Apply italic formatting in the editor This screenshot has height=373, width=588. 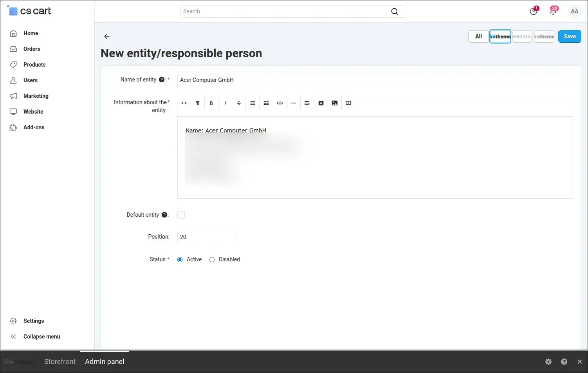225,103
